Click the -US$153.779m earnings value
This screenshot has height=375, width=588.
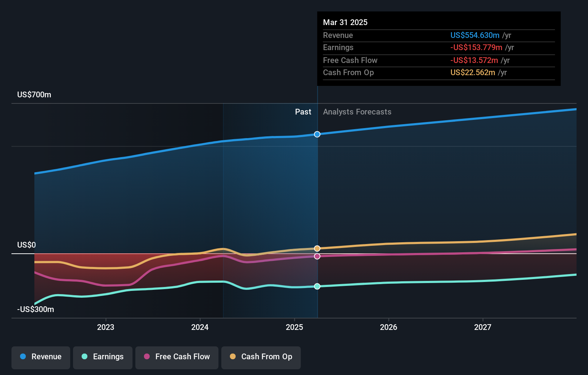(x=476, y=48)
